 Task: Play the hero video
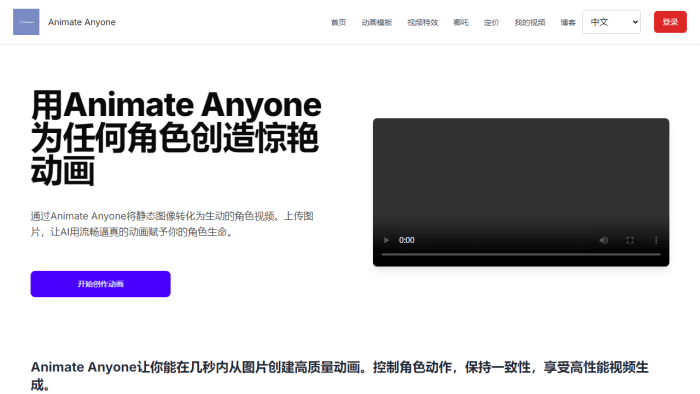click(386, 240)
